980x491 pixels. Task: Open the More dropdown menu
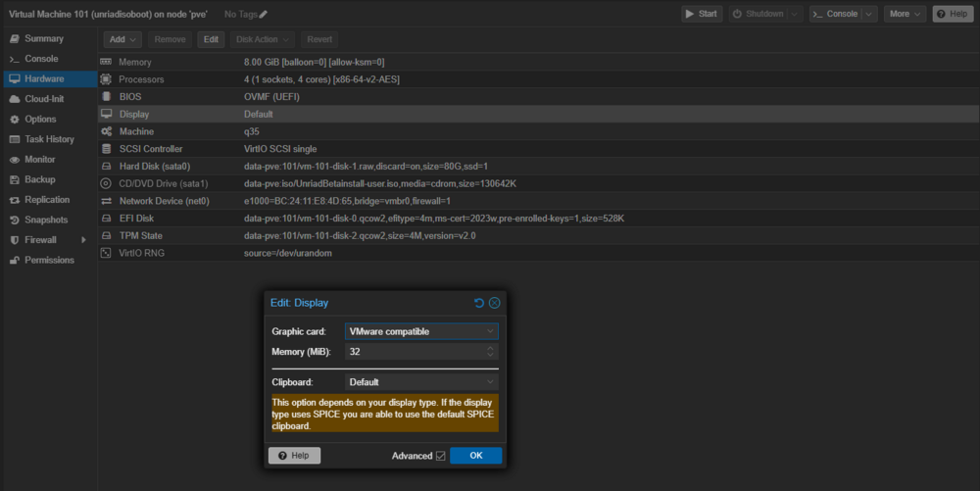click(905, 14)
